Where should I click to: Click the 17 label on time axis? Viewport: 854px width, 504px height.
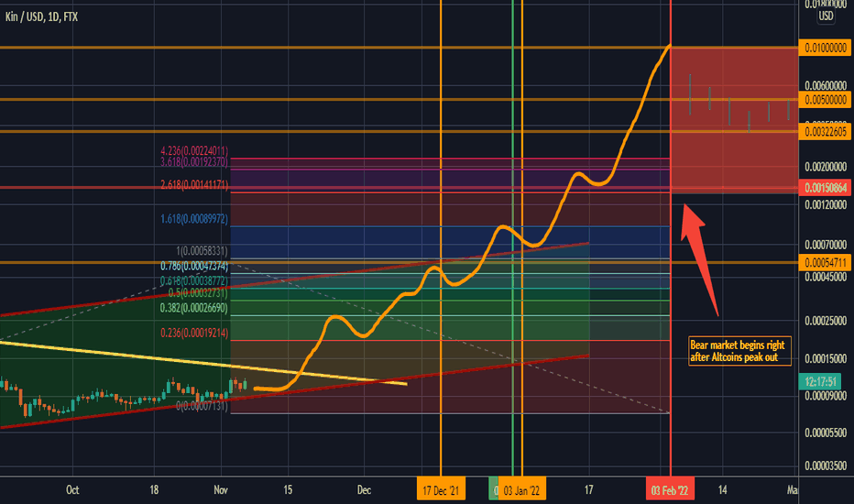click(589, 490)
